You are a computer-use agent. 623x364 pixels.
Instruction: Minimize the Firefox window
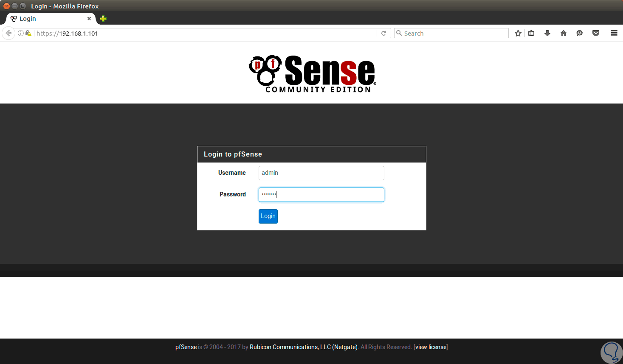click(x=14, y=6)
